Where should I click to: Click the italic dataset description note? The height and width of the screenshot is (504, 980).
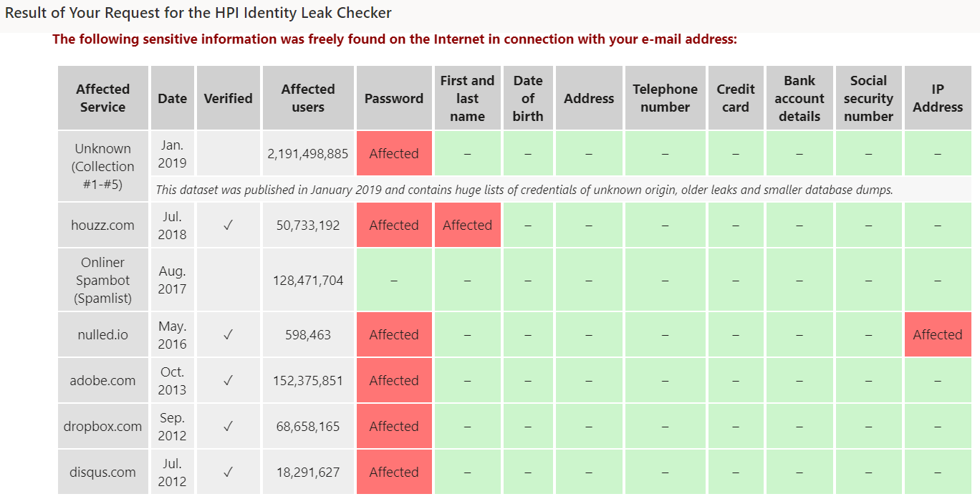coord(524,190)
